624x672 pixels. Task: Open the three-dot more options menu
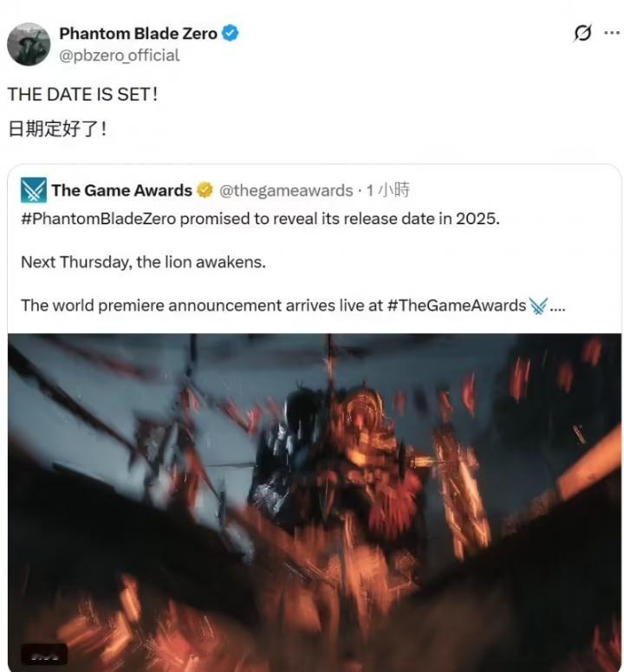(x=612, y=33)
